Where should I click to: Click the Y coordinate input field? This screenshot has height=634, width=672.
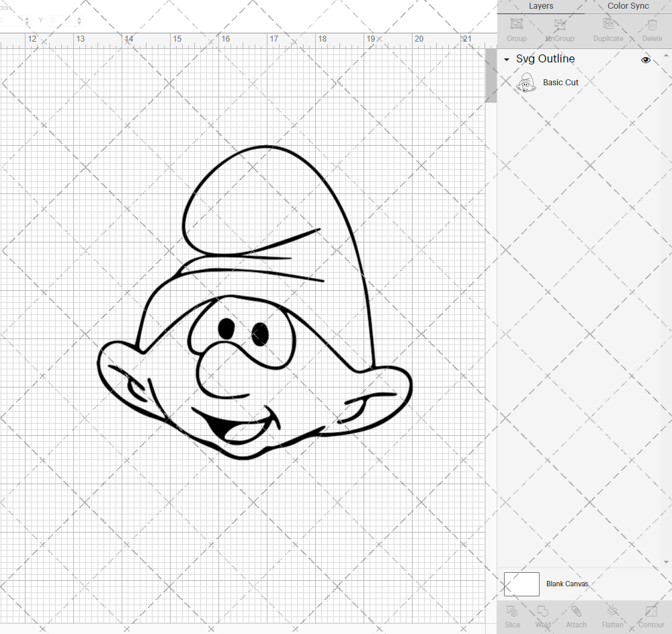pos(60,20)
